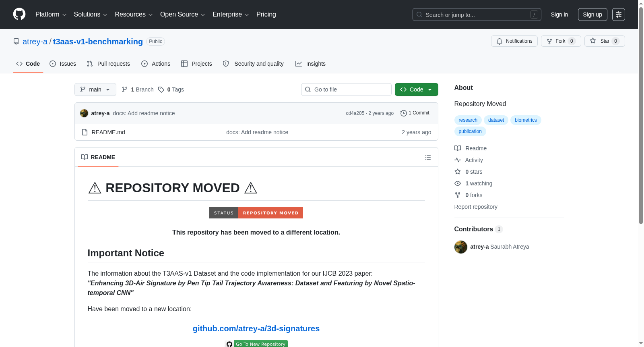The height and width of the screenshot is (347, 644).
Task: Open the cd4a205 commit hash link
Action: coord(355,113)
